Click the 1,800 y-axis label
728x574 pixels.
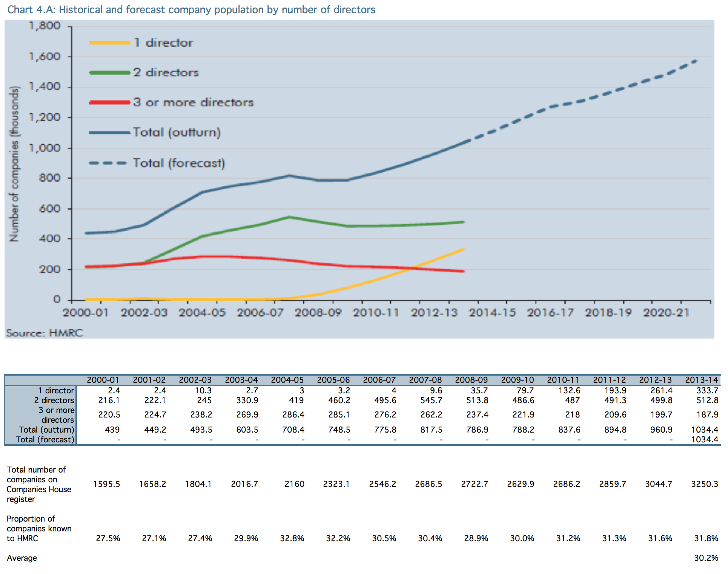[45, 26]
